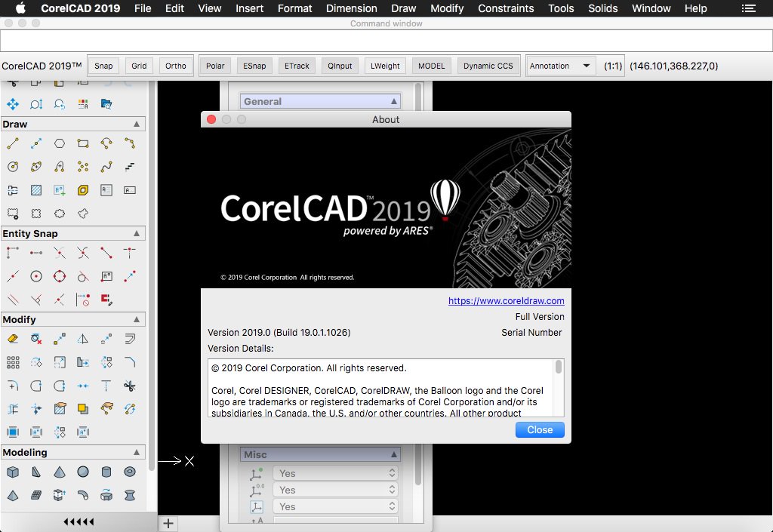This screenshot has width=773, height=532.
Task: Close the About dialog with the Close button
Action: (540, 430)
